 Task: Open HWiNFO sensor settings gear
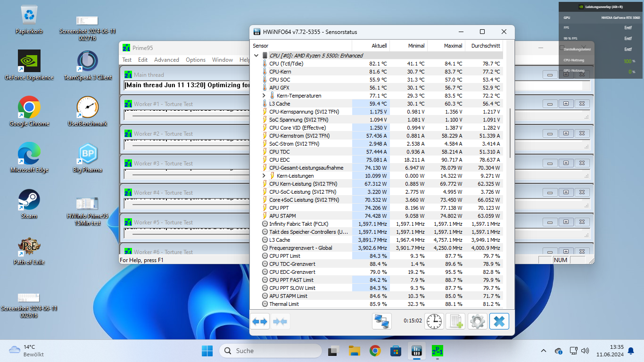tap(477, 321)
